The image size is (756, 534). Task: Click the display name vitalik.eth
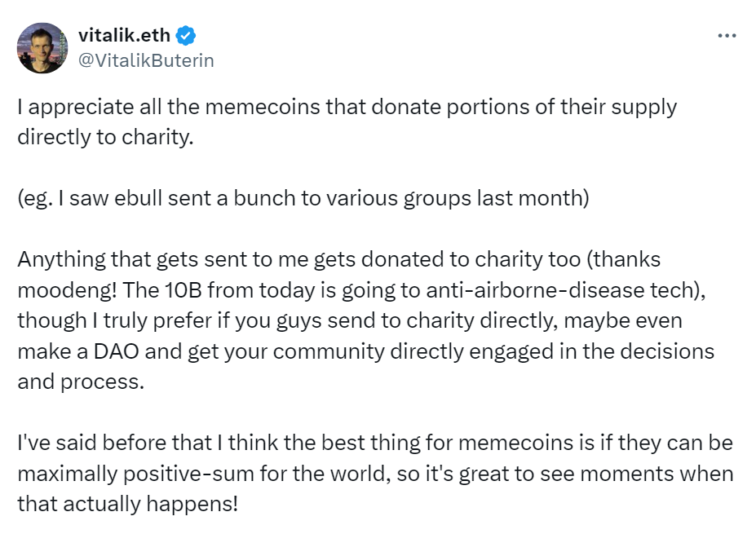(x=125, y=35)
